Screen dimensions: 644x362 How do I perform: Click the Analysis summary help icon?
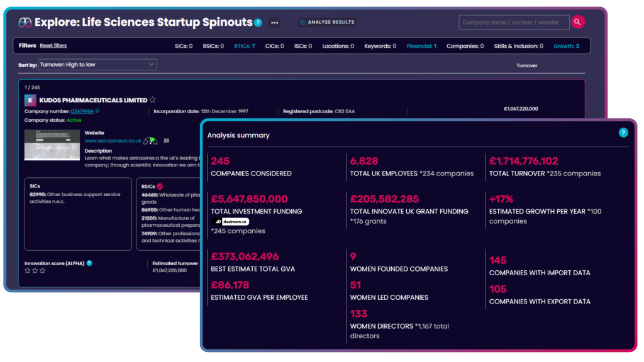pos(623,133)
